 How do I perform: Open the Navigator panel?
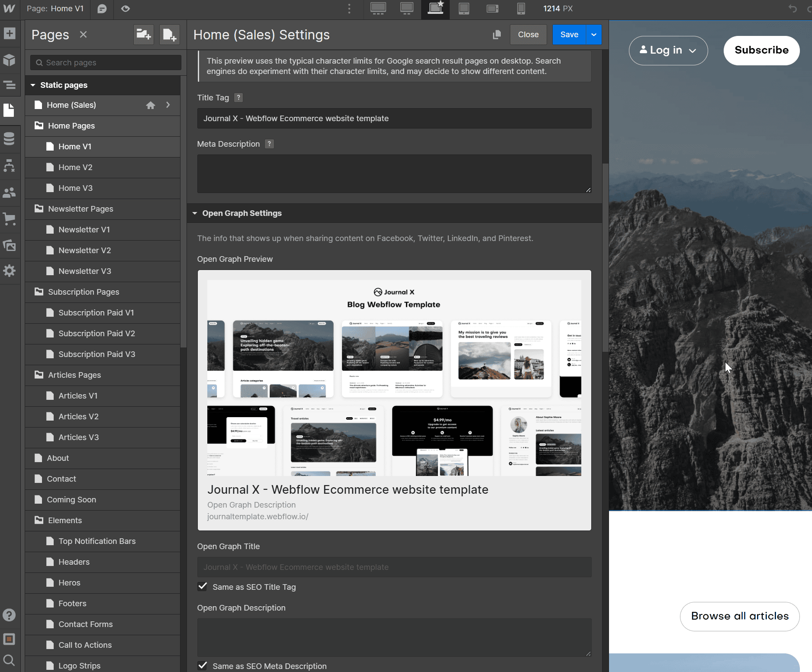point(10,85)
